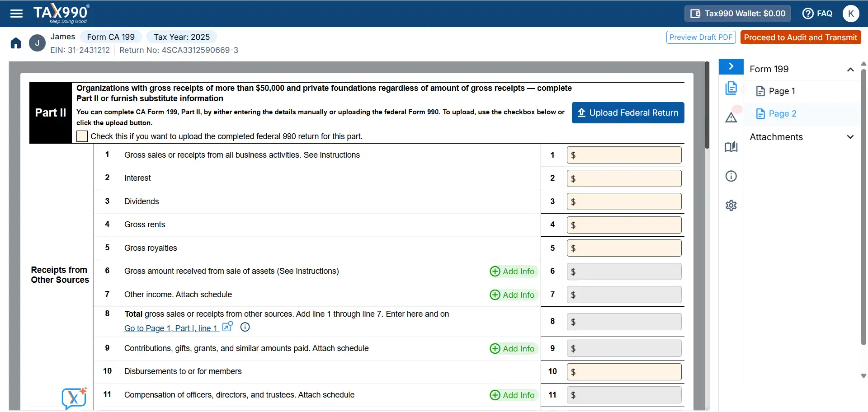This screenshot has height=412, width=868.
Task: Click the external link icon beside Go to Page 1
Action: pyautogui.click(x=227, y=326)
